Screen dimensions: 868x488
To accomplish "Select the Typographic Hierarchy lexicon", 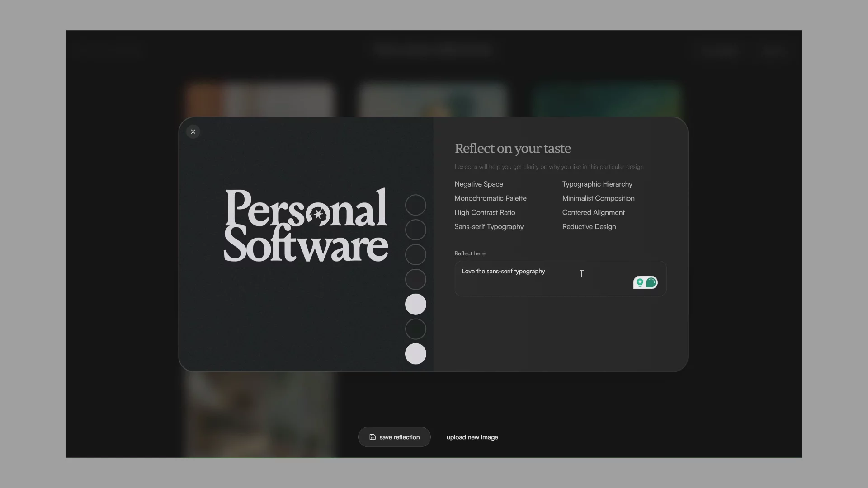I will [x=597, y=184].
